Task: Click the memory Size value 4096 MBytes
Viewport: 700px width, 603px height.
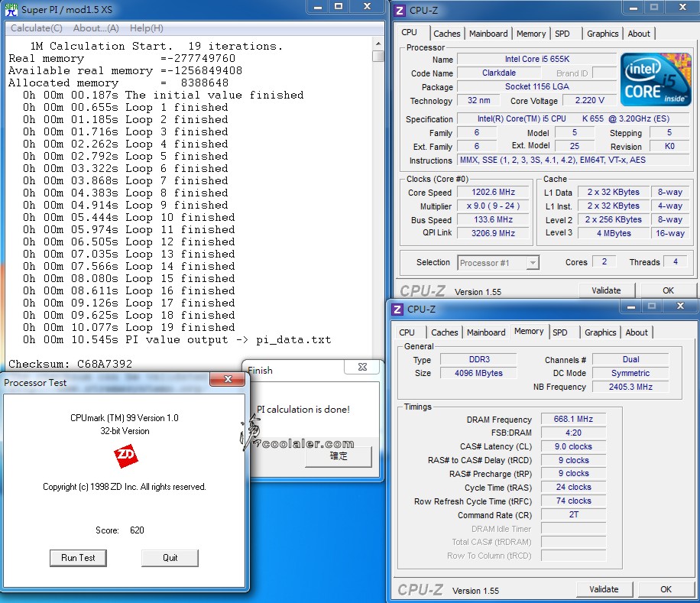Action: pos(479,373)
